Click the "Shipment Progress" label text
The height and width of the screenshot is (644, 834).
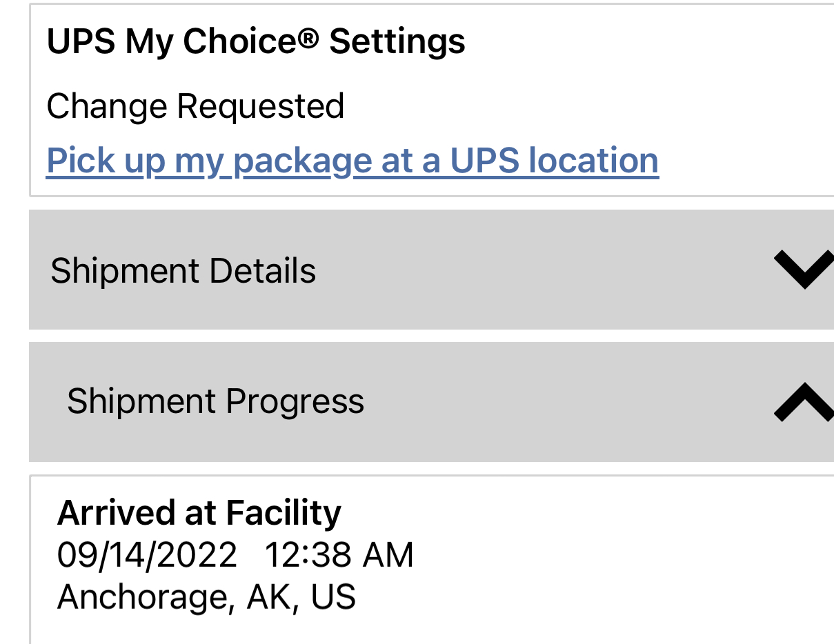click(215, 401)
